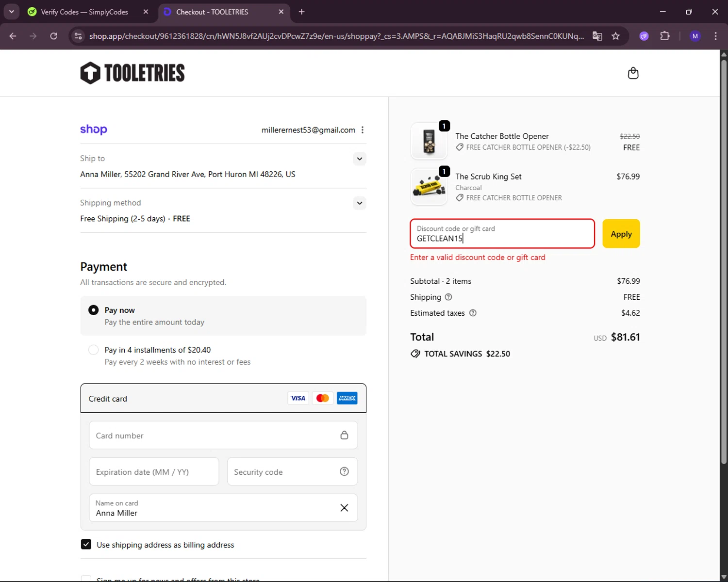
Task: Expand the Shipping method section
Action: coord(360,203)
